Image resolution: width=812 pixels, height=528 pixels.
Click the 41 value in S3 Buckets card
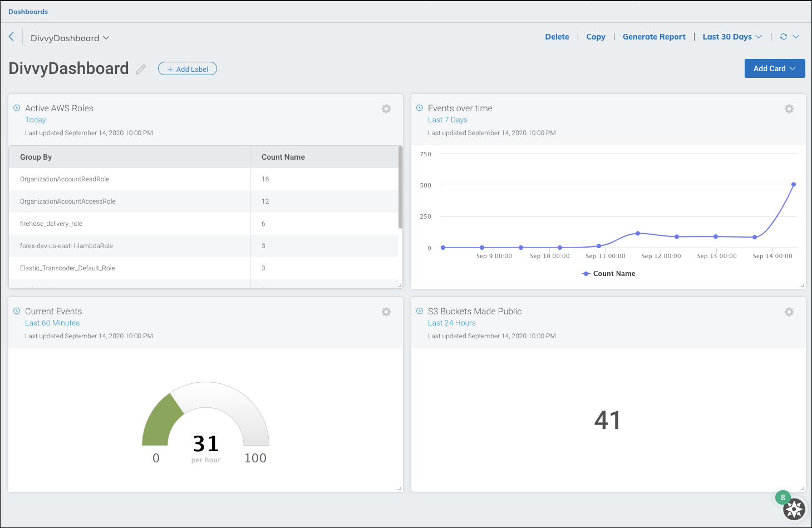pyautogui.click(x=607, y=420)
